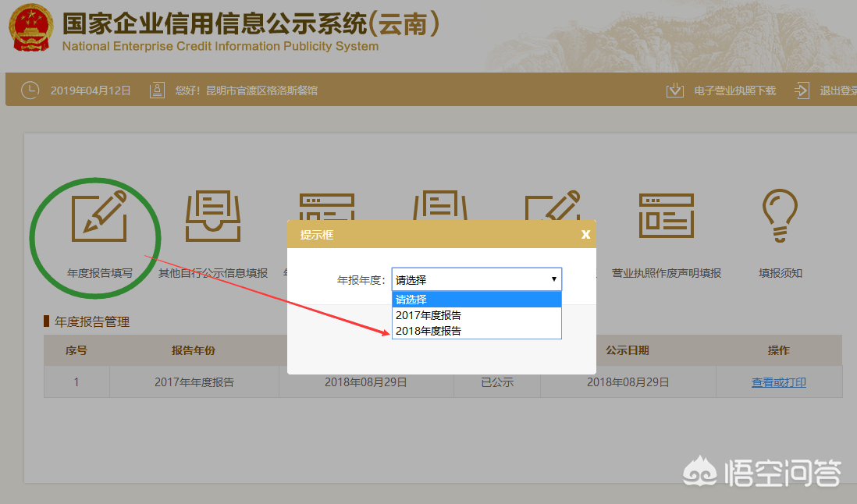Viewport: 857px width, 504px height.
Task: Click the logout arrow icon
Action: point(802,89)
